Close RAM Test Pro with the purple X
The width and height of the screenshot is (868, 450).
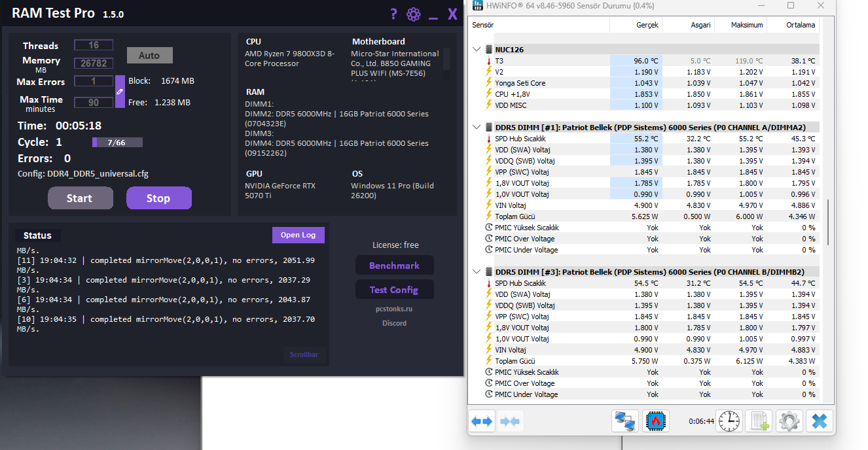coord(452,14)
